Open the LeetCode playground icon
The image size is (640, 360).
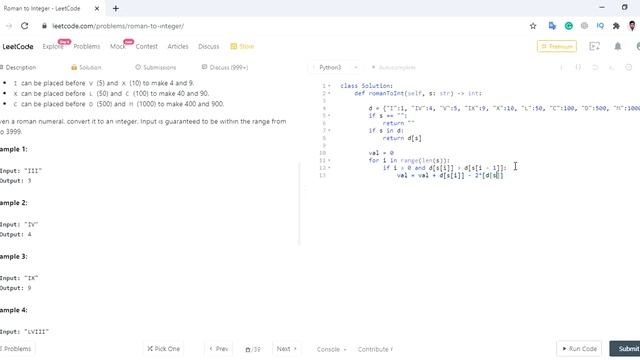[x=595, y=46]
